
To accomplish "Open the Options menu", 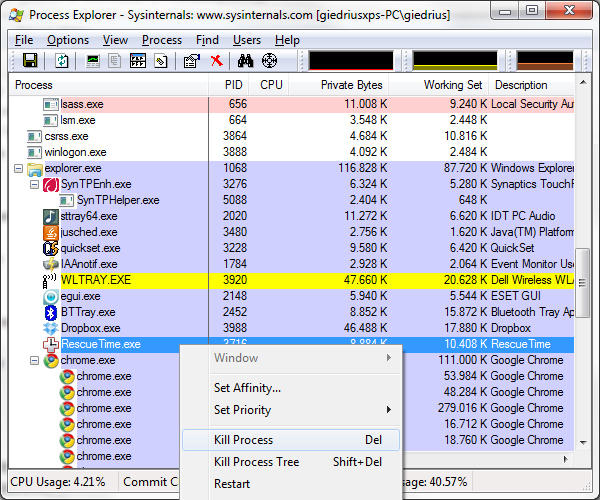I will coord(68,40).
